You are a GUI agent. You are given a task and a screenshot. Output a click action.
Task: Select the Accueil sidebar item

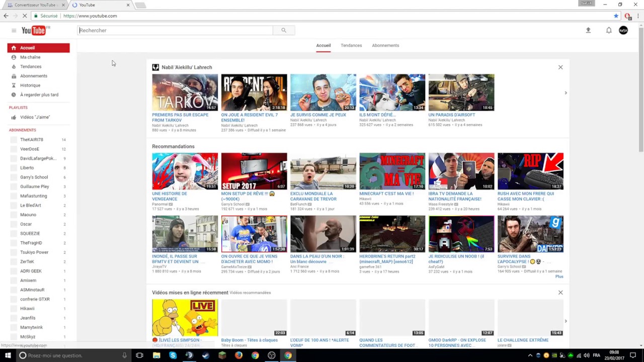click(38, 48)
